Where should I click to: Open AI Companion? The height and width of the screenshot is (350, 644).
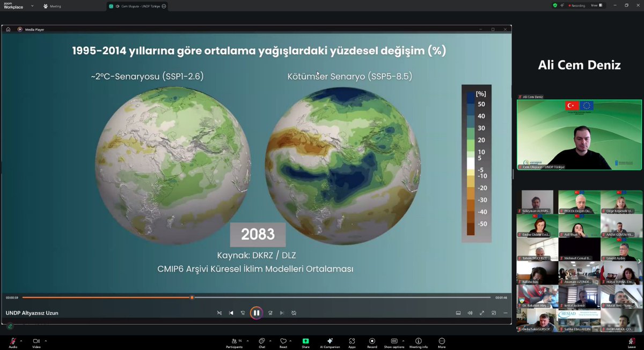pos(330,342)
